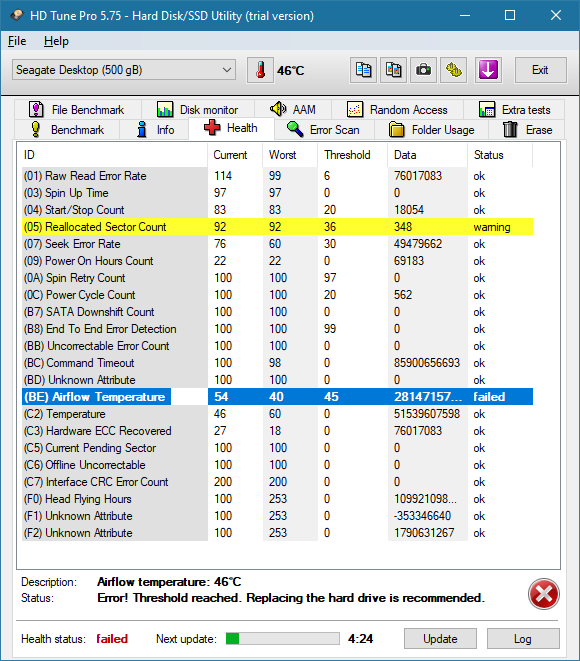Copy info to clipboard icon

(363, 70)
